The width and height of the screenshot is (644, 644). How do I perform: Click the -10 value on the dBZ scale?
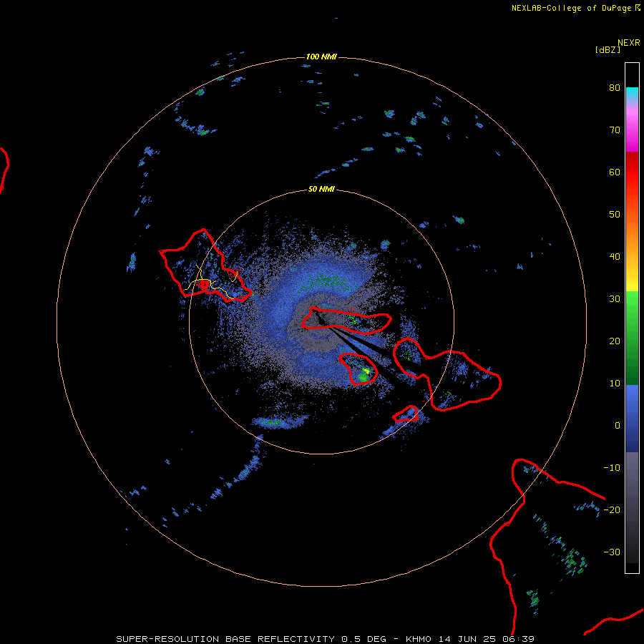(x=612, y=467)
